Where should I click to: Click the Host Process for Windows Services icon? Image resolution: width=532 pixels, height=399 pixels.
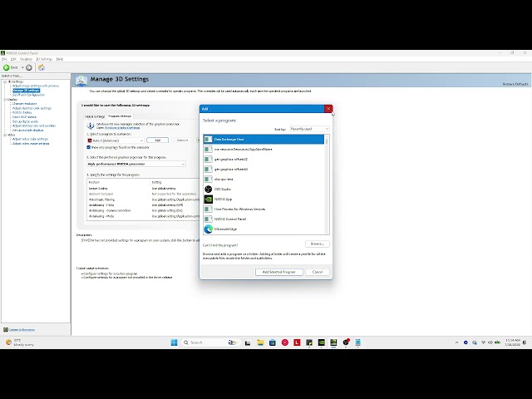coord(209,209)
